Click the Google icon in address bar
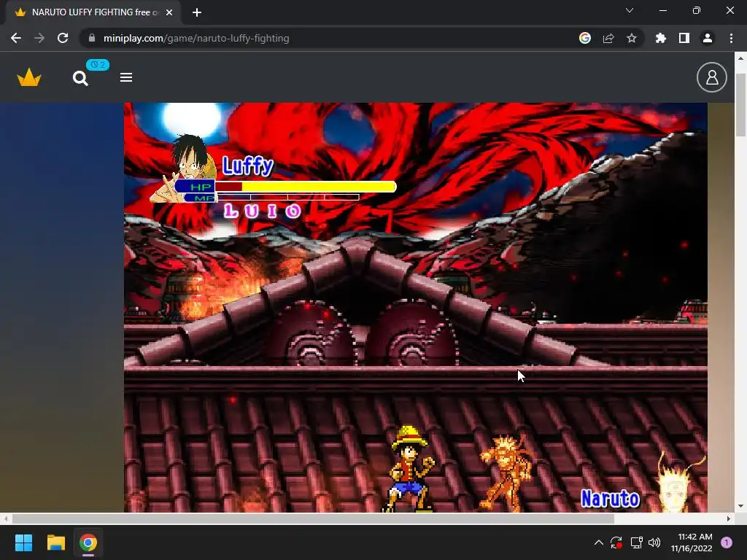This screenshot has height=560, width=747. pyautogui.click(x=584, y=38)
